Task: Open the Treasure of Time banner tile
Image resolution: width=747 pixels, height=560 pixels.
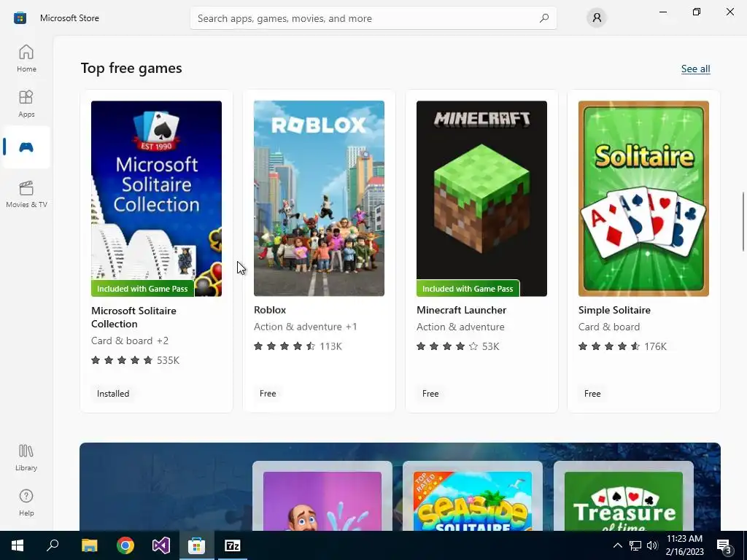Action: (624, 496)
